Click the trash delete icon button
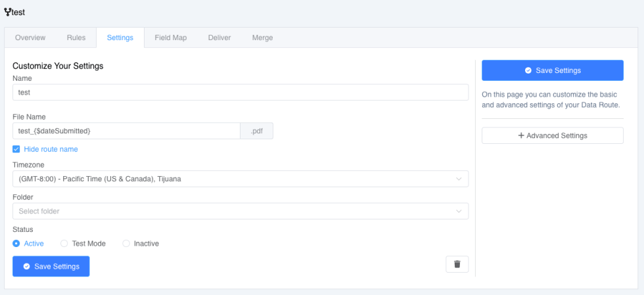The height and width of the screenshot is (295, 644). click(x=457, y=264)
